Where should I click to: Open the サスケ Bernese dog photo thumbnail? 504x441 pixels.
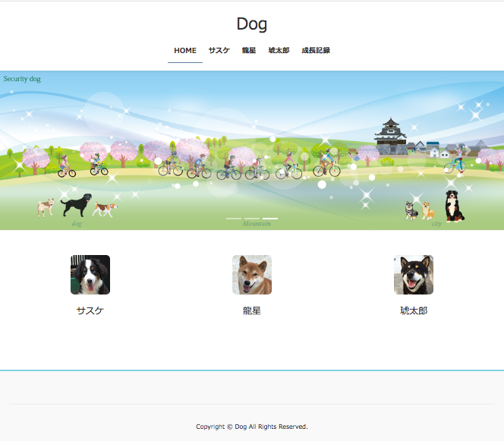click(x=90, y=275)
